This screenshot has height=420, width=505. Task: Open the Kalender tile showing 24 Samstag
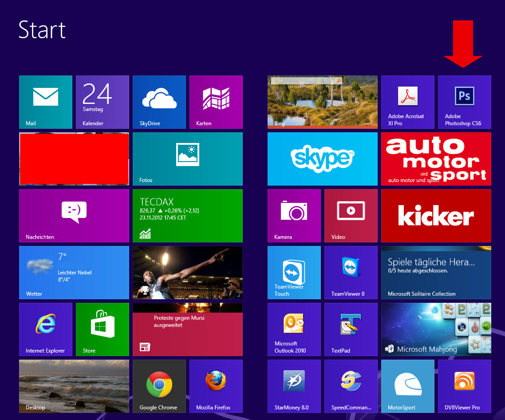tap(103, 102)
